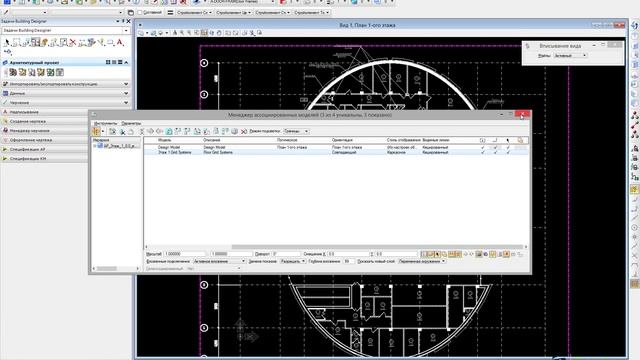Click the Спецификации АР green flag icon
The width and height of the screenshot is (640, 360).
click(5, 149)
